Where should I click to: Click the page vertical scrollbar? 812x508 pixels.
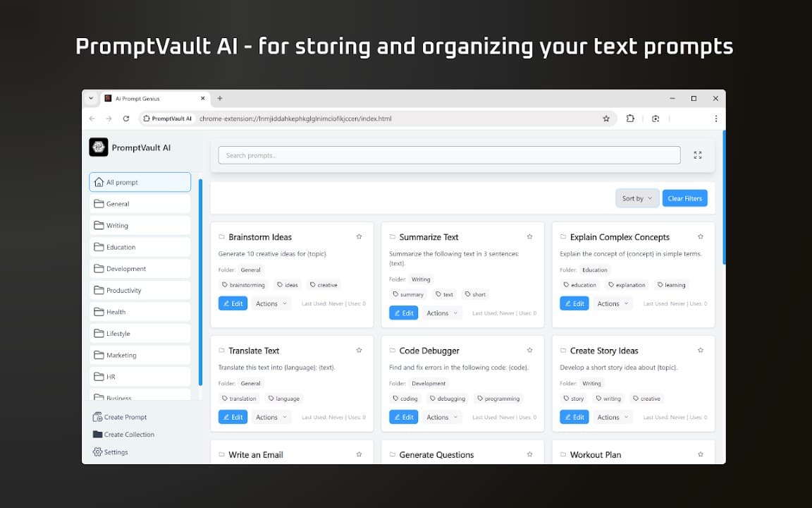click(x=724, y=197)
